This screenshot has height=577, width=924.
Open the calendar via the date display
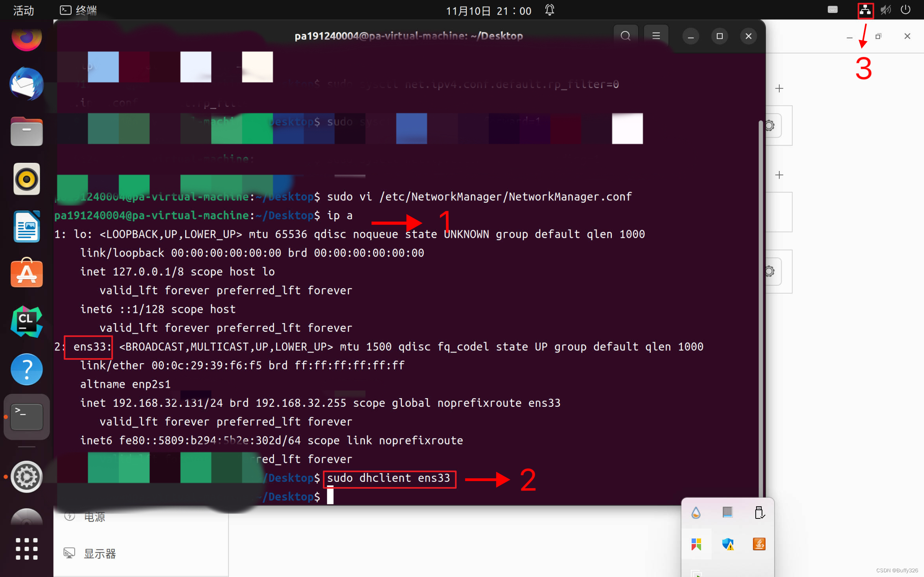click(x=488, y=11)
